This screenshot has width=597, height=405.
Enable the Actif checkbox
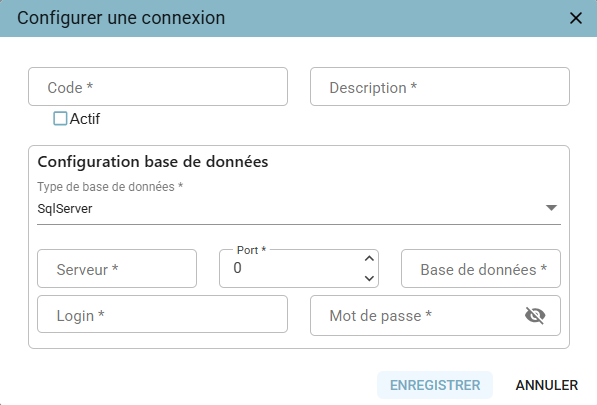[x=60, y=119]
